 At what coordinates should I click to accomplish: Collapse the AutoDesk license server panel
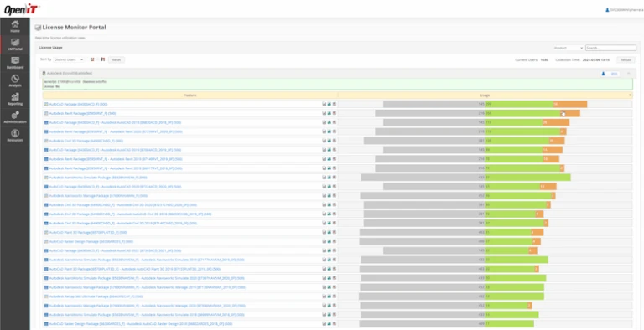click(628, 74)
